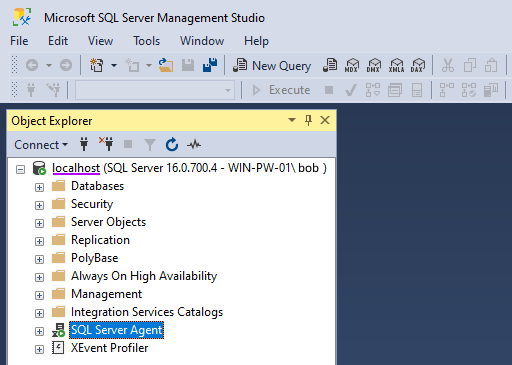
Task: Expand the Management folder
Action: [39, 295]
